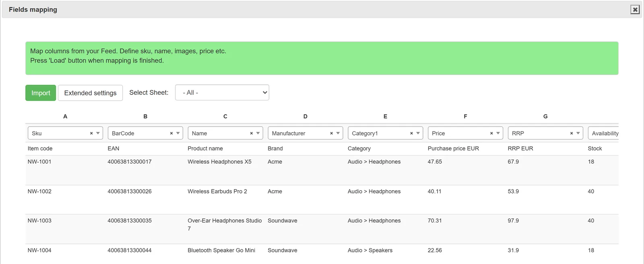Click RRP value 97.9
Viewport: 644px width, 264px height.
[513, 220]
